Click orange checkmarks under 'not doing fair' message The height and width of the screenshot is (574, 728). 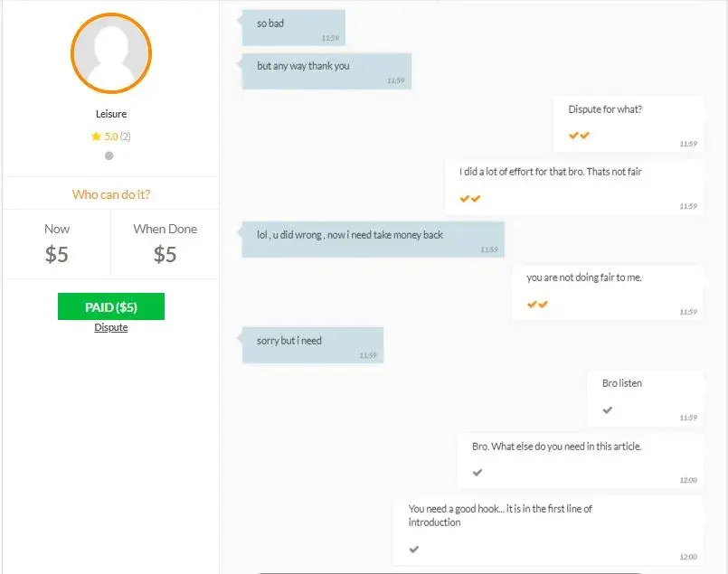click(537, 304)
